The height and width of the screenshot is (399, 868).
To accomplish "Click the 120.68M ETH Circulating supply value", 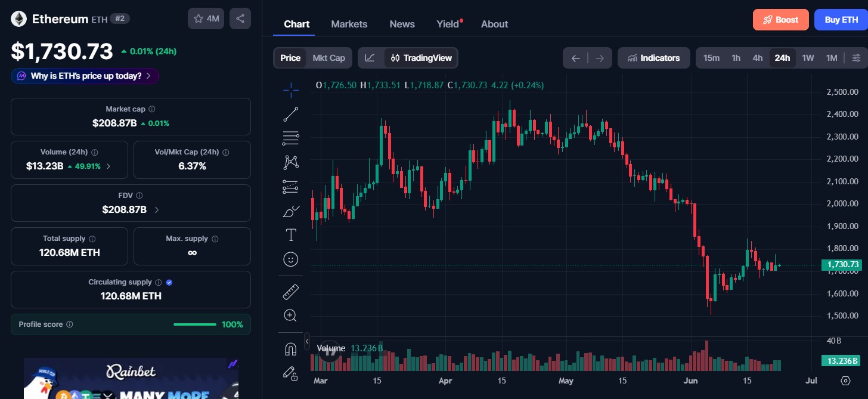I will 131,296.
